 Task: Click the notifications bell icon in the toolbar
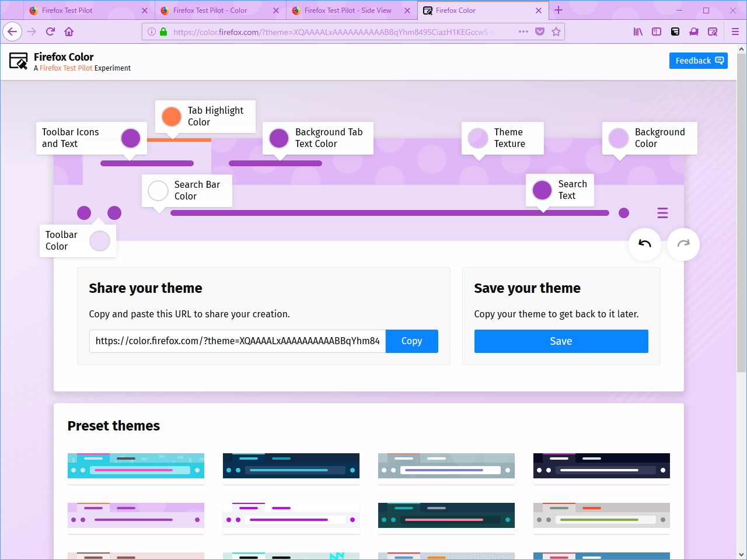pos(694,32)
